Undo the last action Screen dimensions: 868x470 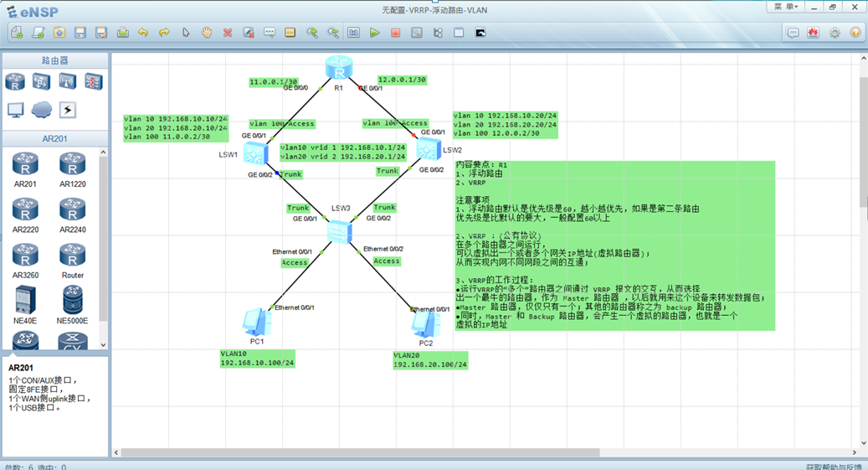(x=143, y=33)
